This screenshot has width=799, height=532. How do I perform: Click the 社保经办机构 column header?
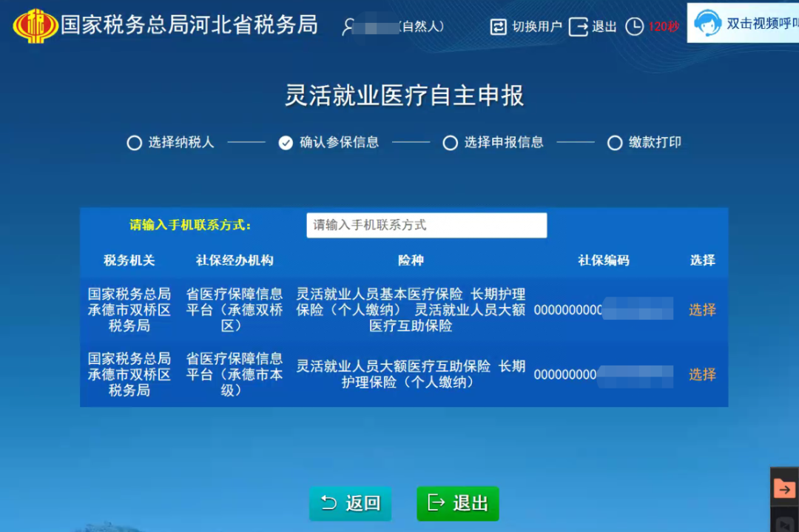[x=235, y=260]
